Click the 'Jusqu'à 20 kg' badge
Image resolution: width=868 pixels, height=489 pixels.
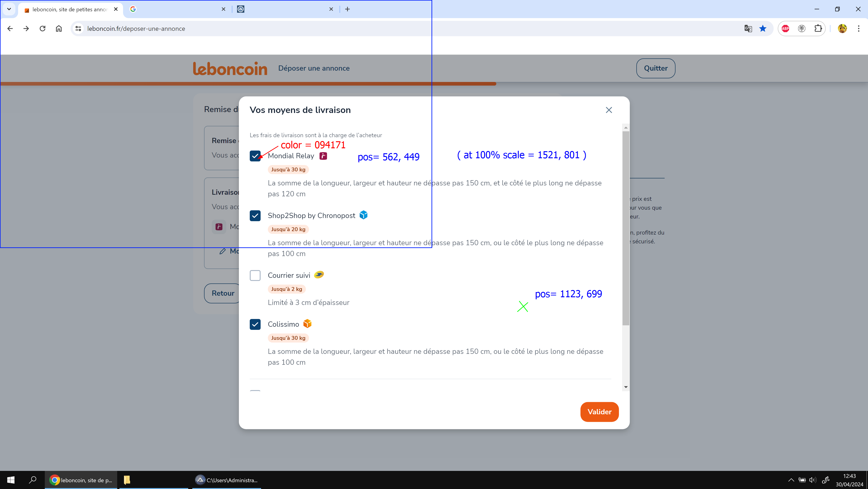(x=288, y=229)
